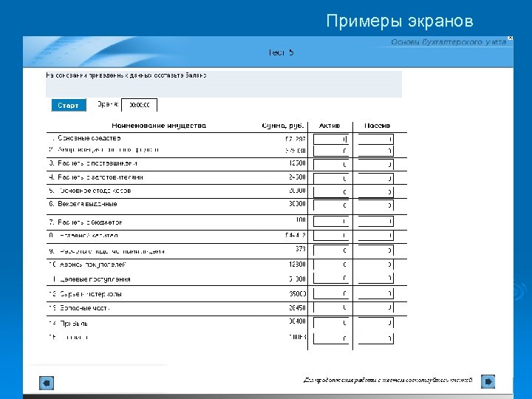Click the sum value 26450
This screenshot has width=532, height=399.
[297, 307]
